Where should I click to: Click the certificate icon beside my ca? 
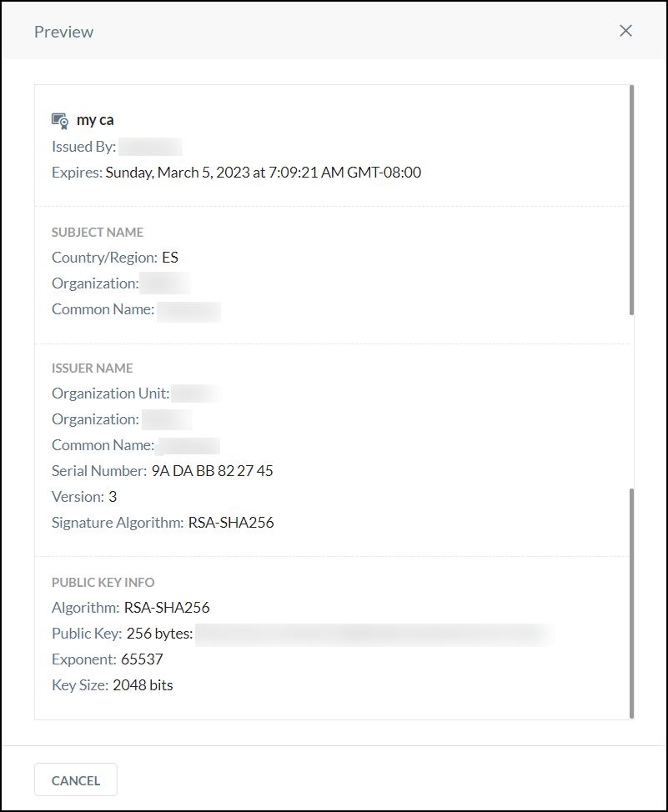(60, 121)
